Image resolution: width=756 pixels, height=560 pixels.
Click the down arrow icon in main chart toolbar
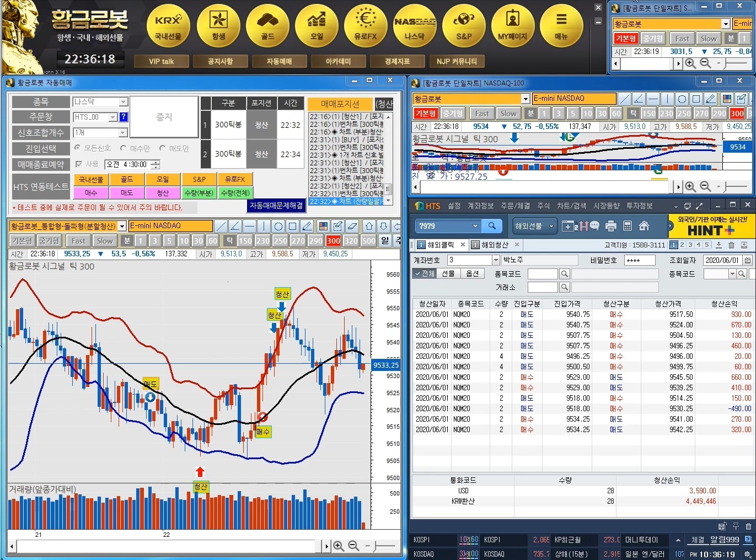pyautogui.click(x=384, y=226)
